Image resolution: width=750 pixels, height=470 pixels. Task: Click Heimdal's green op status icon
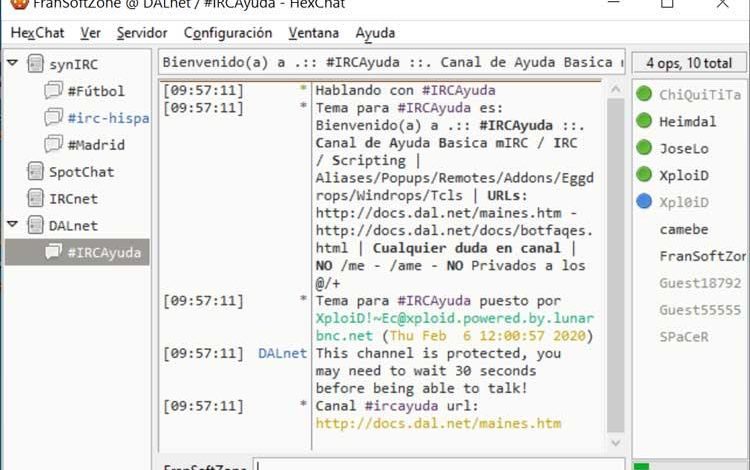644,120
